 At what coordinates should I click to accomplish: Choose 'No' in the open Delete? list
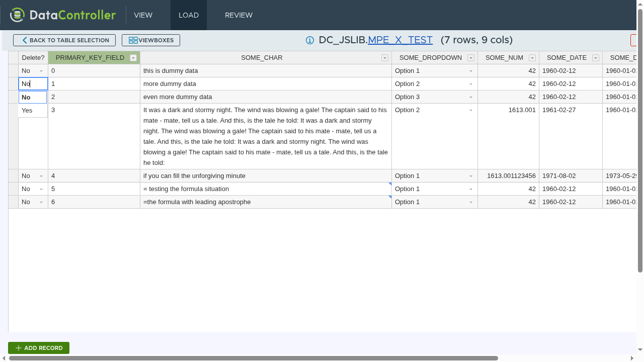[33, 98]
